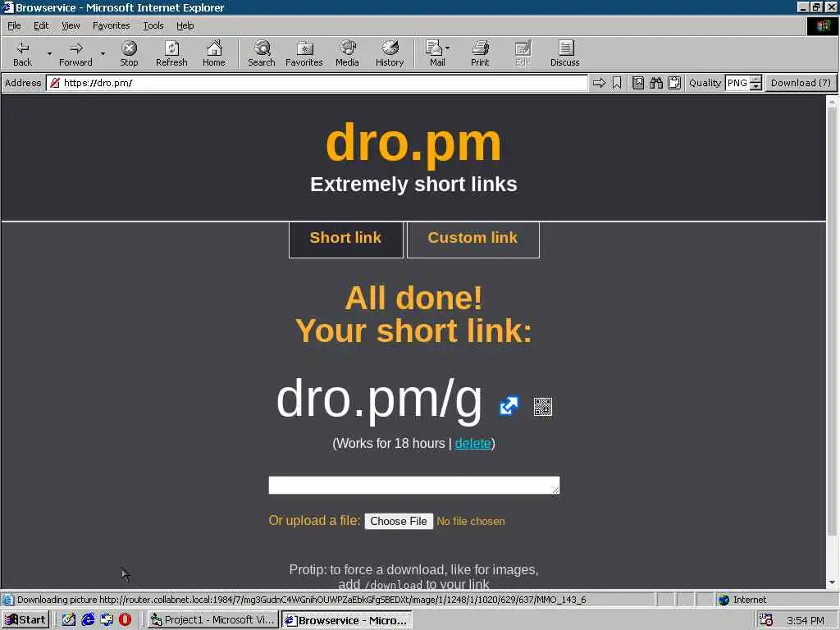The image size is (840, 630).
Task: Expand the Mail button dropdown arrow
Action: click(447, 48)
